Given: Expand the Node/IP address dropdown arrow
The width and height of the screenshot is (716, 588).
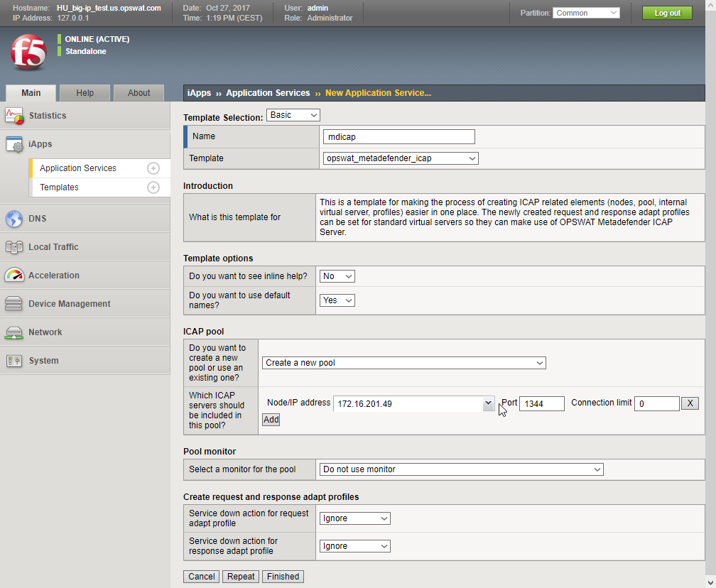Looking at the screenshot, I should 488,403.
